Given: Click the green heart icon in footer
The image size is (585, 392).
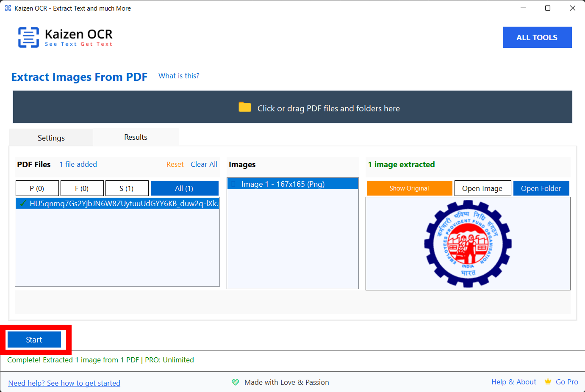Looking at the screenshot, I should (236, 382).
